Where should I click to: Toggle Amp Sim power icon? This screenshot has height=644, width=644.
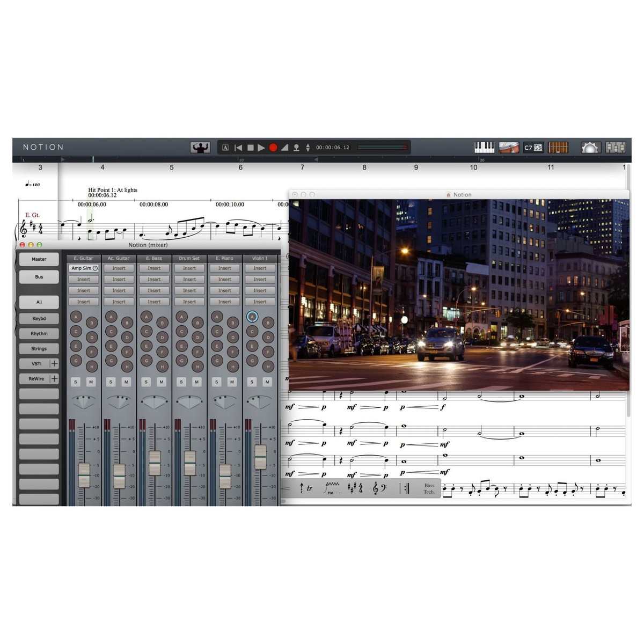click(x=95, y=268)
